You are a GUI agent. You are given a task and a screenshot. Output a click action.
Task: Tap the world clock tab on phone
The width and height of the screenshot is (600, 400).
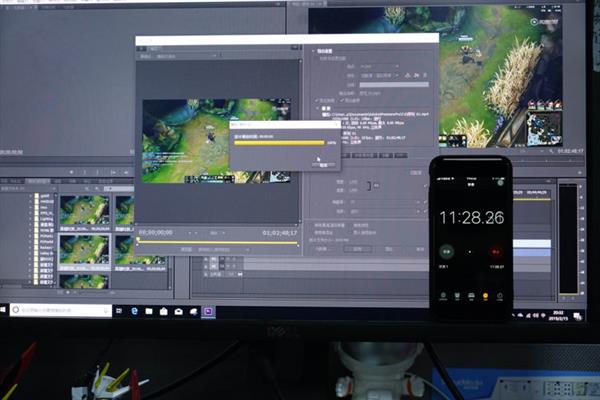pyautogui.click(x=443, y=297)
